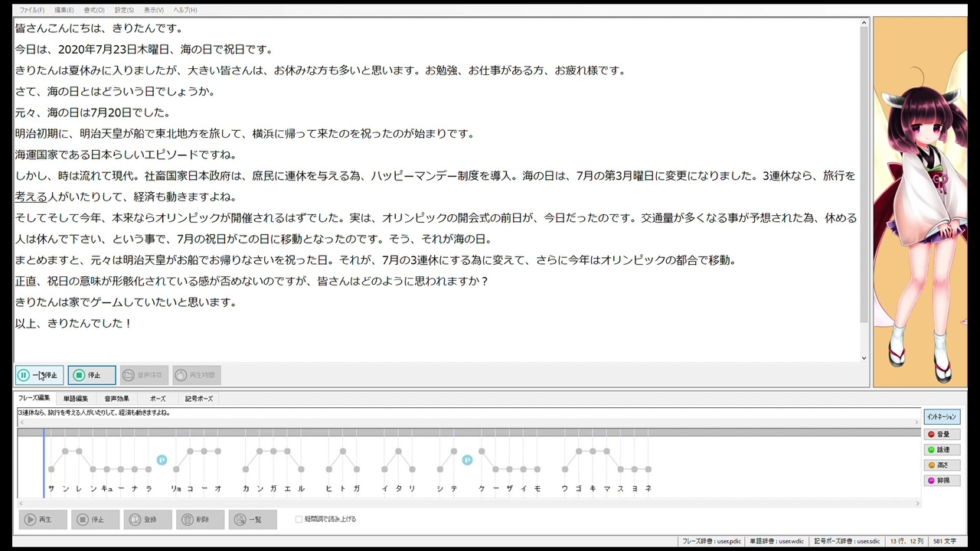980x551 pixels.
Task: Click status bar 単語辞書 : user.wdic
Action: tap(776, 541)
